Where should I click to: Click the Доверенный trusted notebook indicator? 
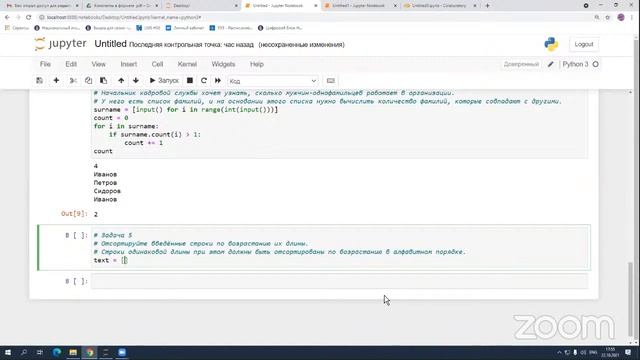(x=521, y=64)
